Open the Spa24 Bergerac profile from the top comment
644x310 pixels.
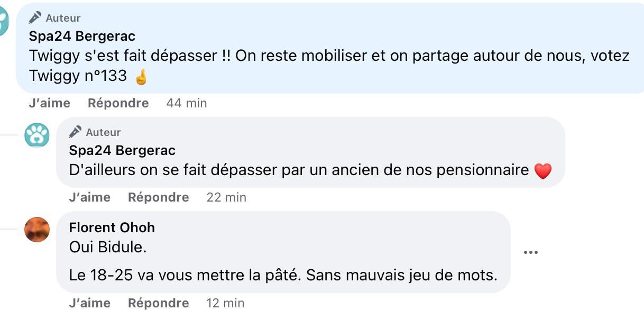(x=82, y=36)
